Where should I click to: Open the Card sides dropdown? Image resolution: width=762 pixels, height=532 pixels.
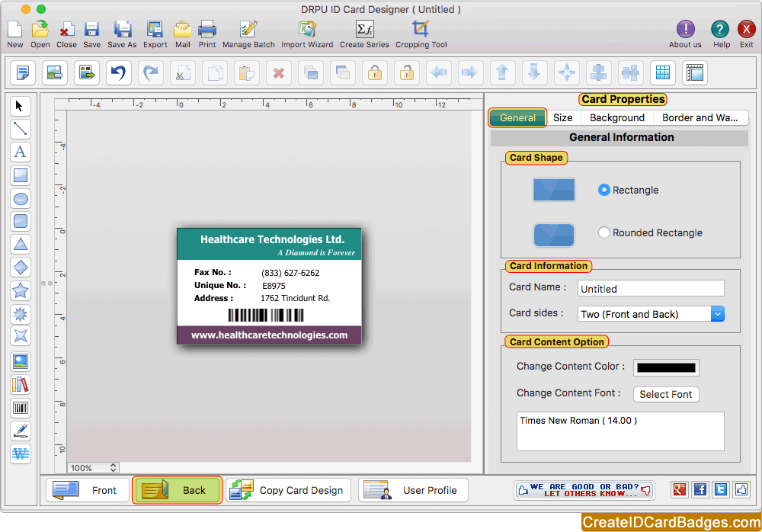pyautogui.click(x=652, y=314)
